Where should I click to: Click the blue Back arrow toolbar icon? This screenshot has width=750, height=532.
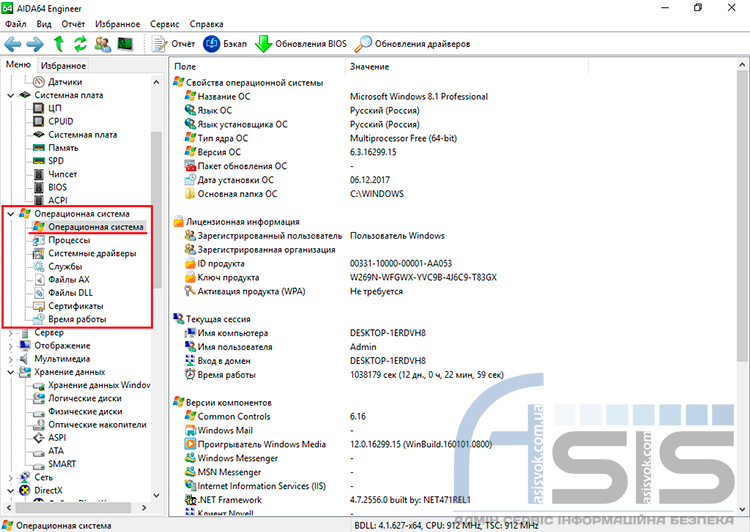[13, 44]
